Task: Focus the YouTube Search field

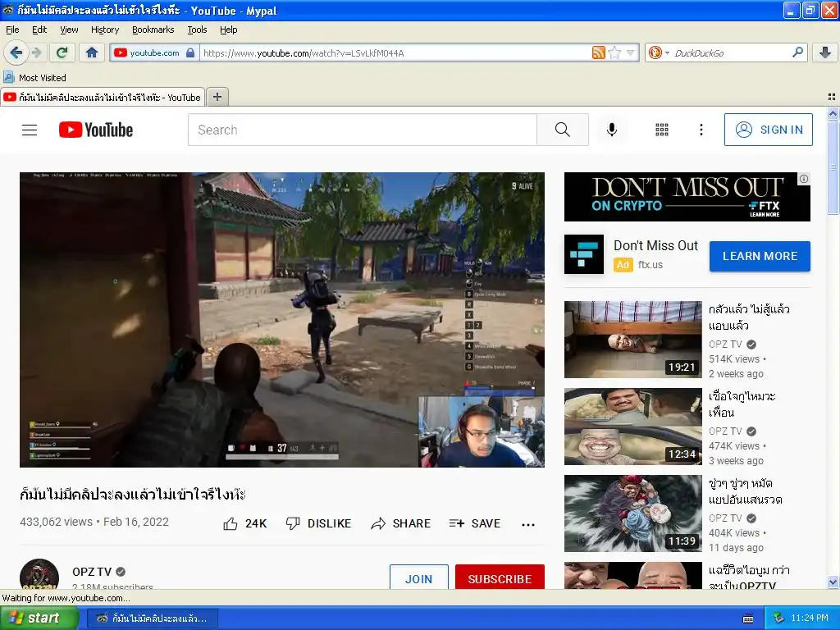Action: pyautogui.click(x=362, y=130)
